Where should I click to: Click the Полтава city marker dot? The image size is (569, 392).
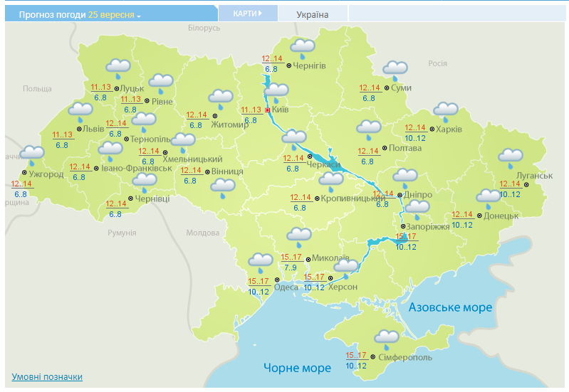coord(385,148)
